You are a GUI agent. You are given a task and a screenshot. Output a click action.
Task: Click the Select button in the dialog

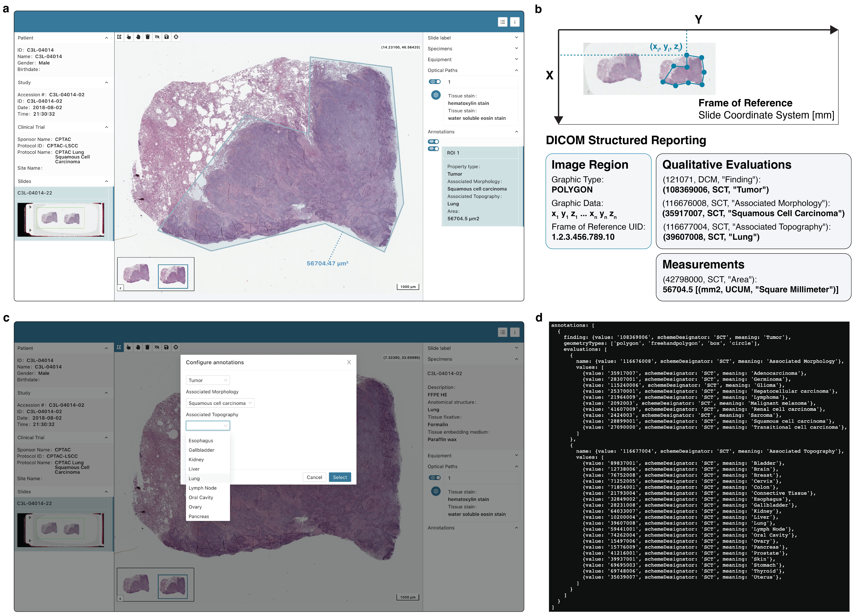pos(340,477)
